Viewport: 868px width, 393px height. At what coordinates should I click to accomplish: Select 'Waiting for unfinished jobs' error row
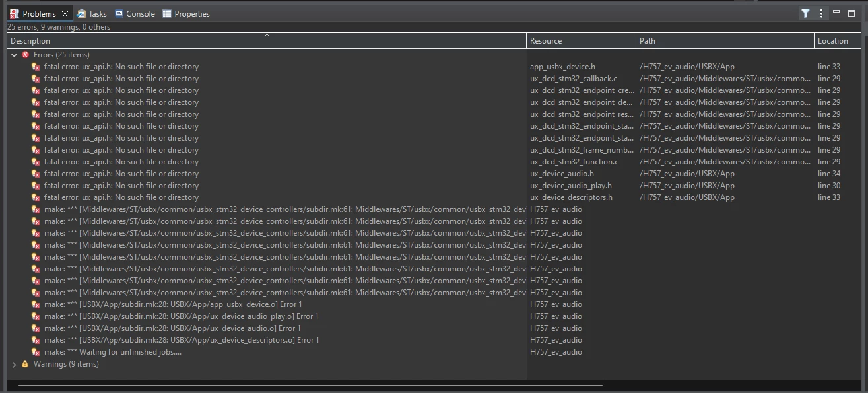434,352
